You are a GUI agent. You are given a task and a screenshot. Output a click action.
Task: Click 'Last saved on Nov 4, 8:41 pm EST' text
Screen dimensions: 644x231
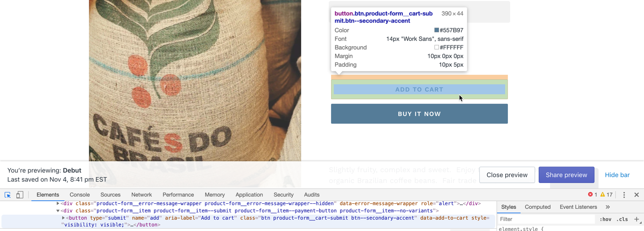pyautogui.click(x=57, y=179)
